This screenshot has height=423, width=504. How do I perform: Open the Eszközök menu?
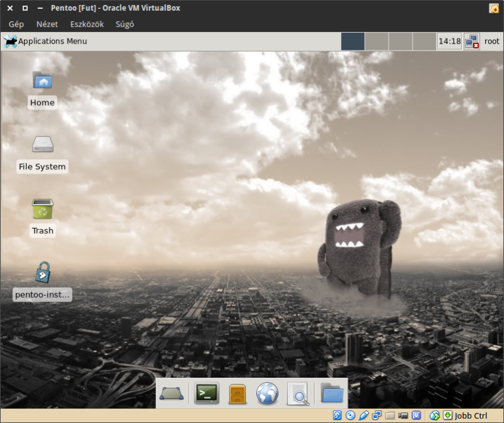(87, 25)
